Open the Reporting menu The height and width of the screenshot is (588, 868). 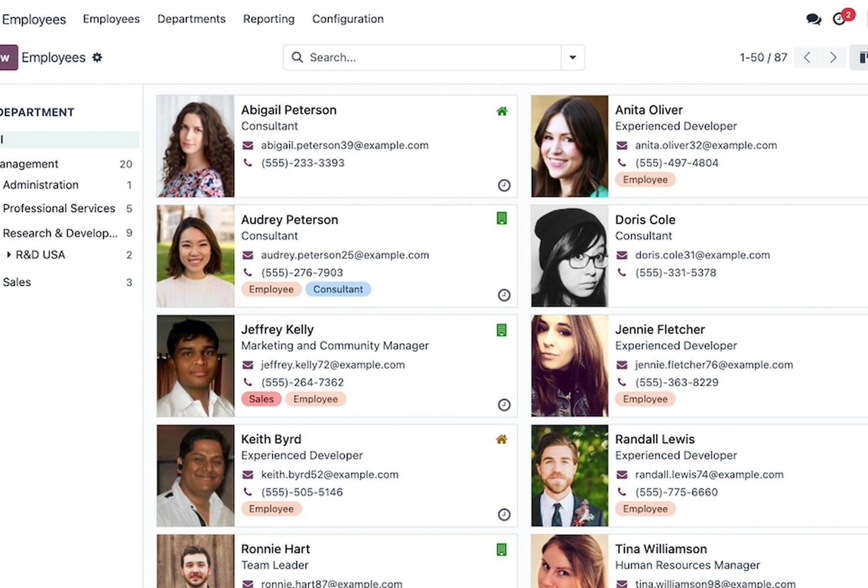click(x=269, y=19)
